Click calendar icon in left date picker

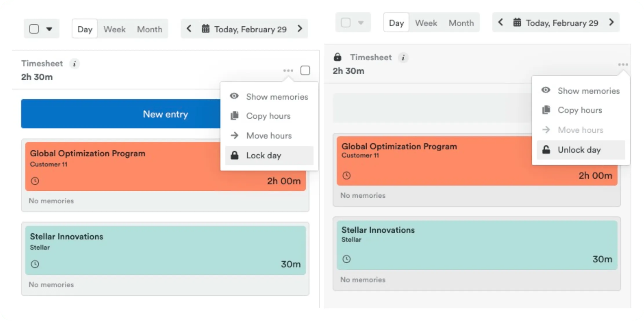(205, 29)
